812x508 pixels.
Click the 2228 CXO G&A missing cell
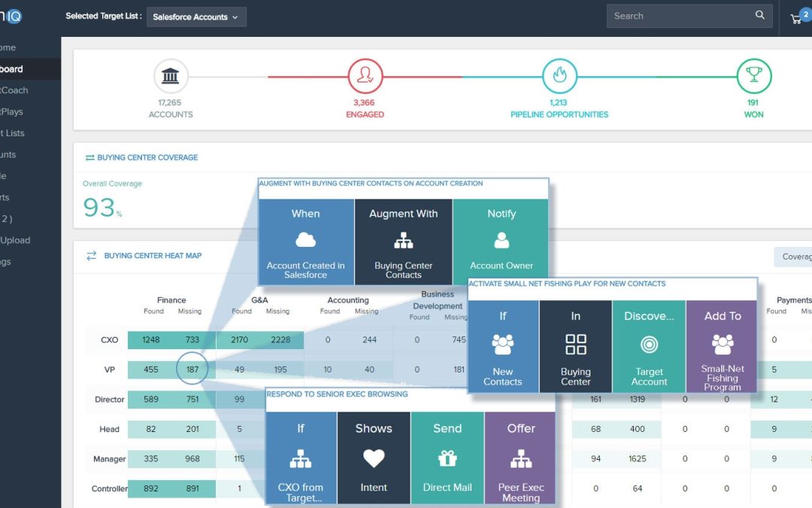click(x=280, y=340)
